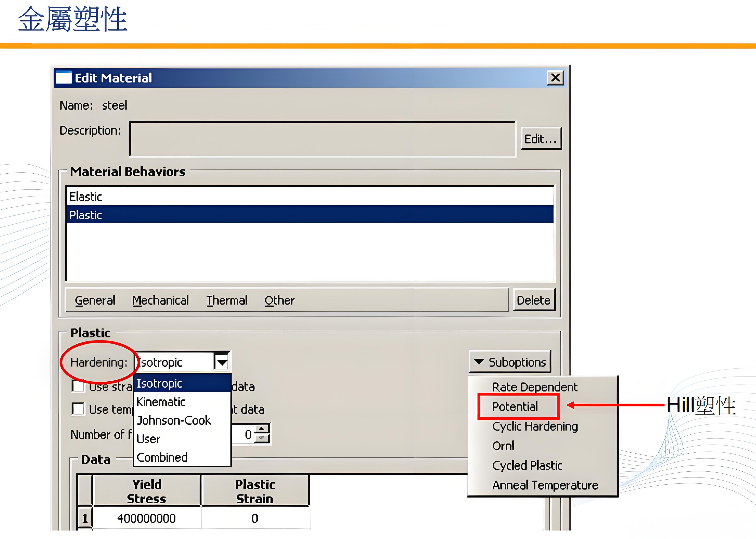Open the Mechanical menu
Screen dimensions: 756x539
pos(160,300)
